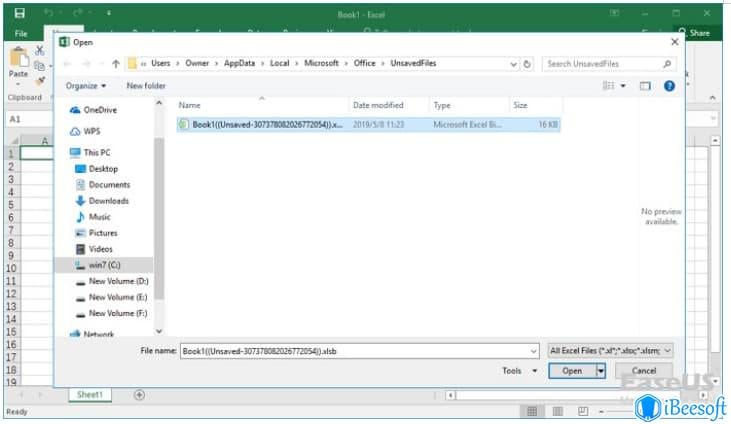Image resolution: width=731 pixels, height=424 pixels.
Task: Click New folder button
Action: click(x=146, y=86)
